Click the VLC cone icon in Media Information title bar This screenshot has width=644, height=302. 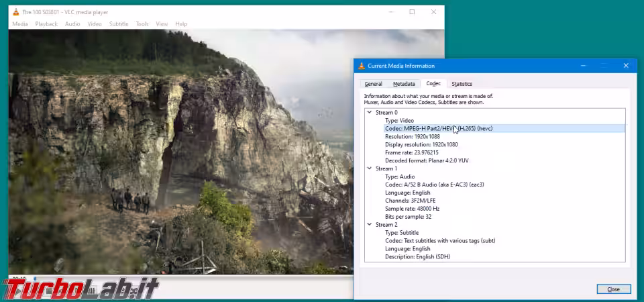[362, 66]
